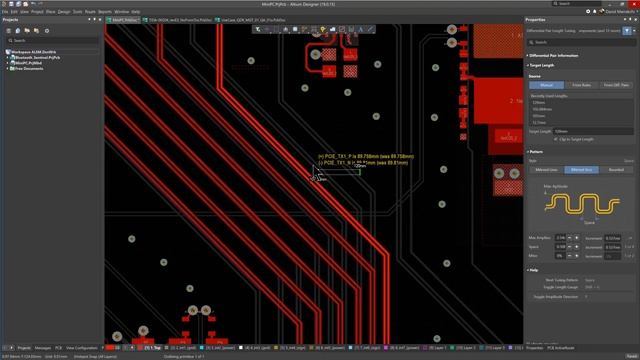Image resolution: width=640 pixels, height=360 pixels.
Task: Click notifications bell icon at top right
Action: 595,11
